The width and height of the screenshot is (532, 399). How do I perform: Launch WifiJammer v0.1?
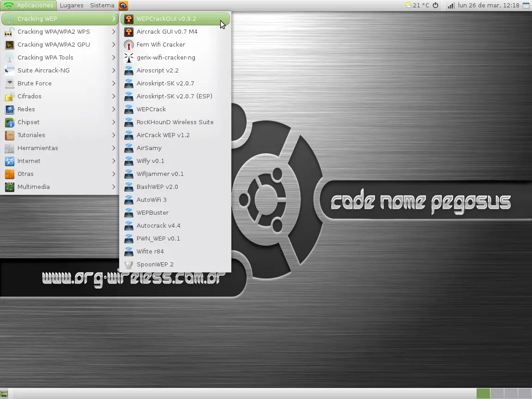(x=175, y=174)
